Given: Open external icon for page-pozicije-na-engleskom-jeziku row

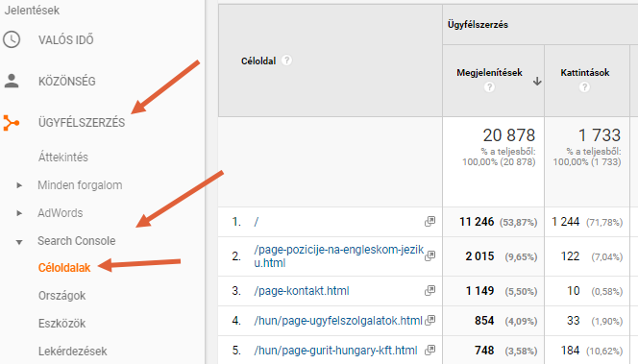Looking at the screenshot, I should pyautogui.click(x=429, y=255).
